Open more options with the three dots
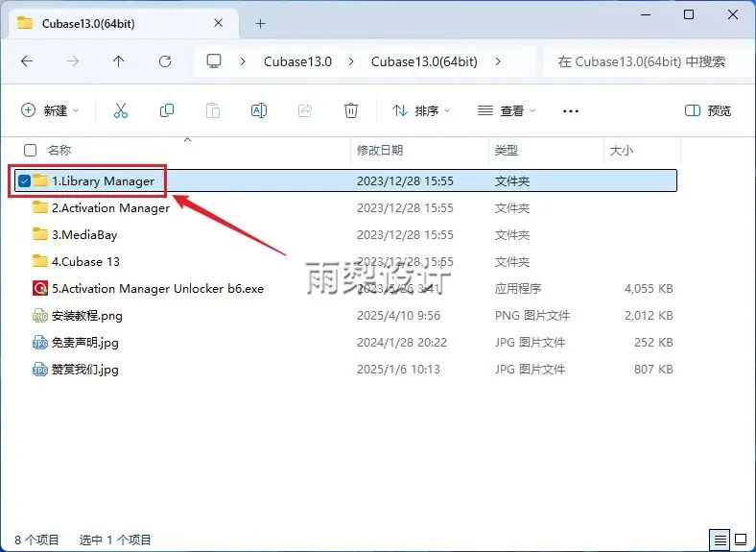This screenshot has width=756, height=552. tap(571, 111)
